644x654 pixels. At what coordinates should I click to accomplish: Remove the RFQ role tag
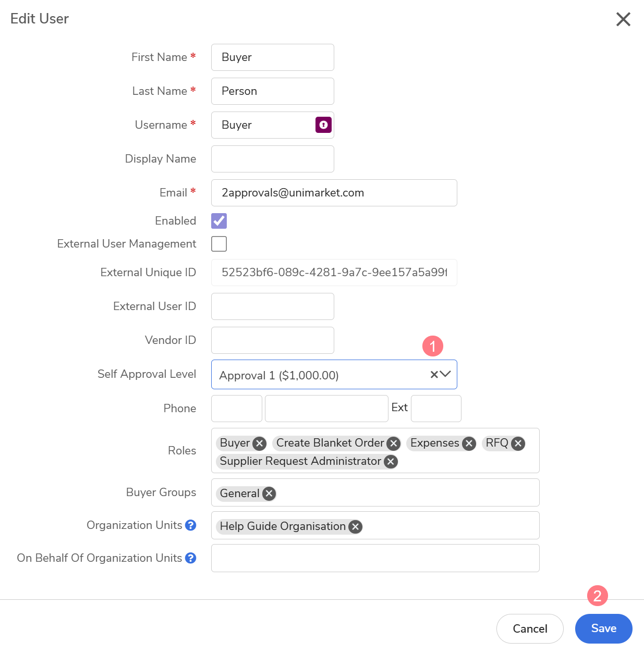tap(518, 443)
